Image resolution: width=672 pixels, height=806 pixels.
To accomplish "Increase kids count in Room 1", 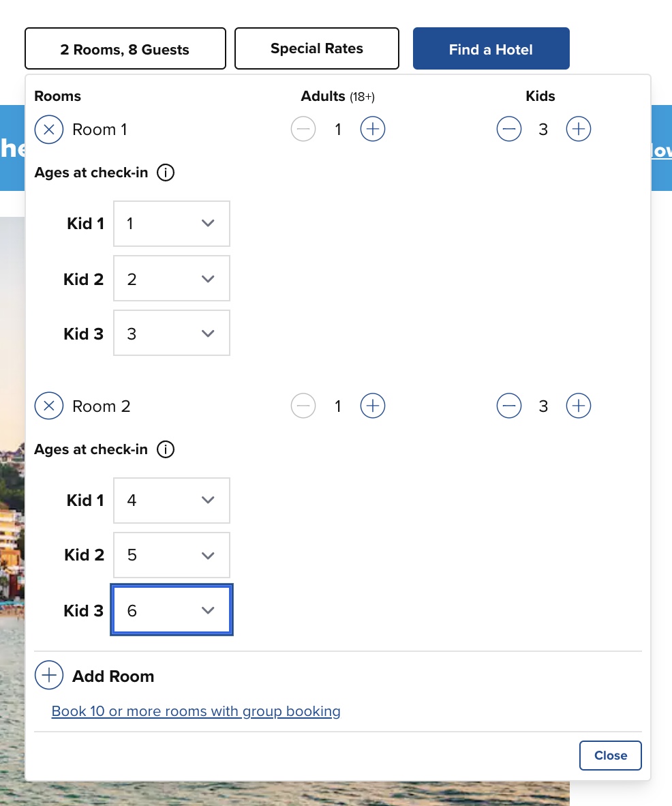I will click(x=579, y=129).
